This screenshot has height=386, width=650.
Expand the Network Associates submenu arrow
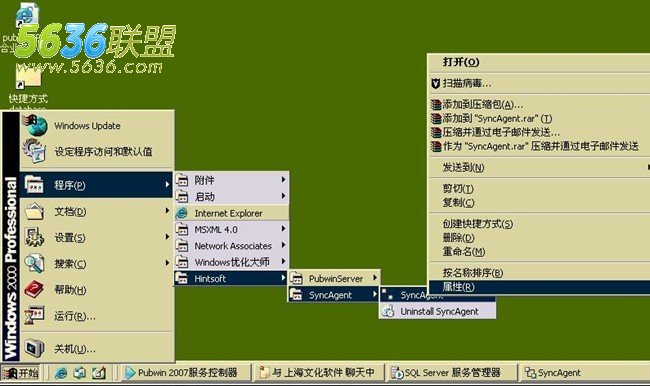[283, 245]
